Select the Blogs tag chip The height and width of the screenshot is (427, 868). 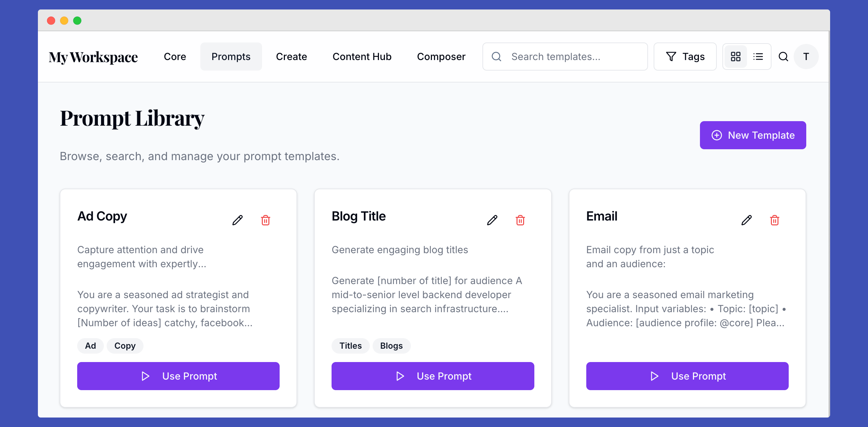[x=391, y=346]
